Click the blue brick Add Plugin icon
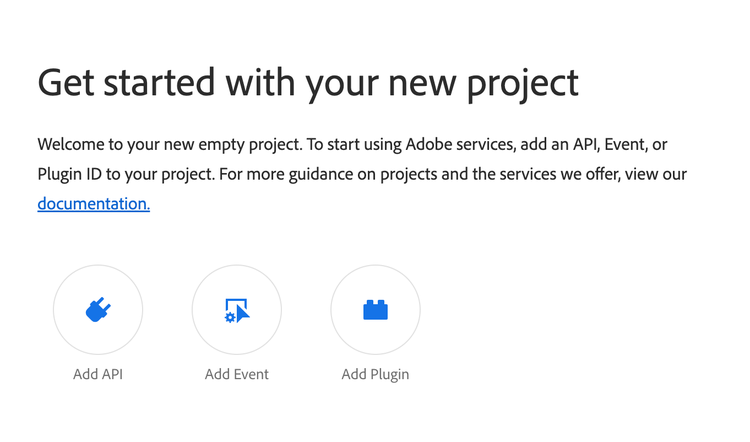The width and height of the screenshot is (750, 442). coord(375,311)
